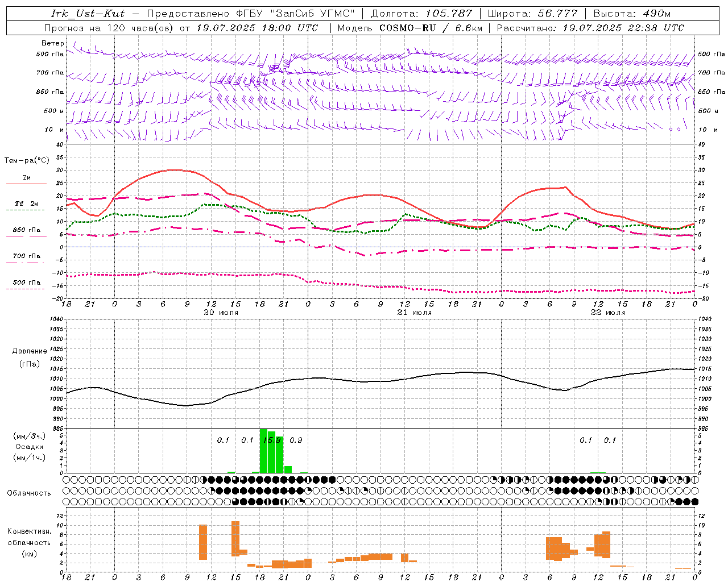
Task: Click the Облачность cloud cover label
Action: tap(29, 493)
